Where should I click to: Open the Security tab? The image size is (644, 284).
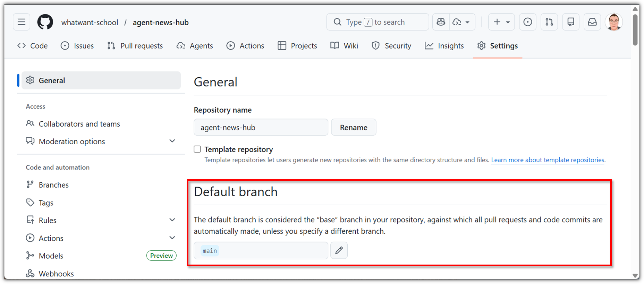pos(391,46)
